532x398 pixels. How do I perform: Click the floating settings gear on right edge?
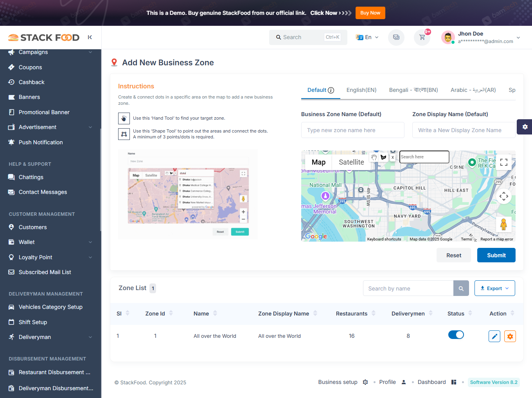[x=525, y=127]
